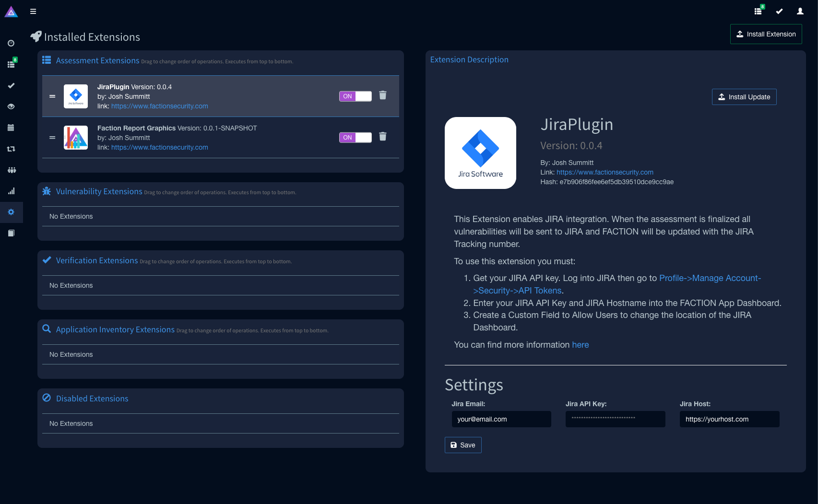Viewport: 818px width, 504px height.
Task: Select the JiraPlugin list thumbnail
Action: point(76,96)
